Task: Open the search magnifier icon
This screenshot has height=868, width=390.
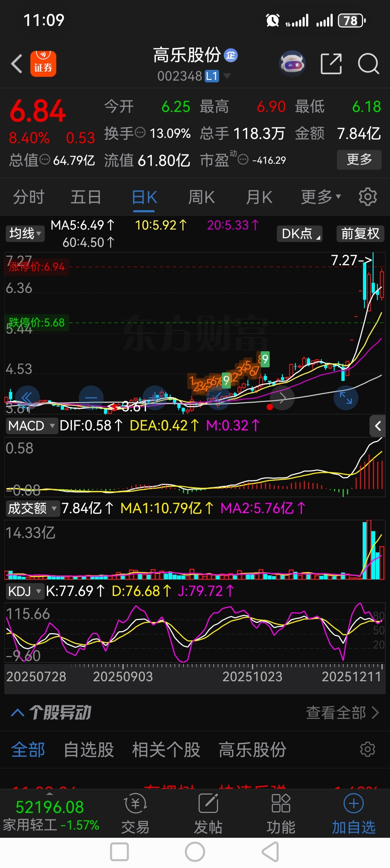Action: [368, 64]
